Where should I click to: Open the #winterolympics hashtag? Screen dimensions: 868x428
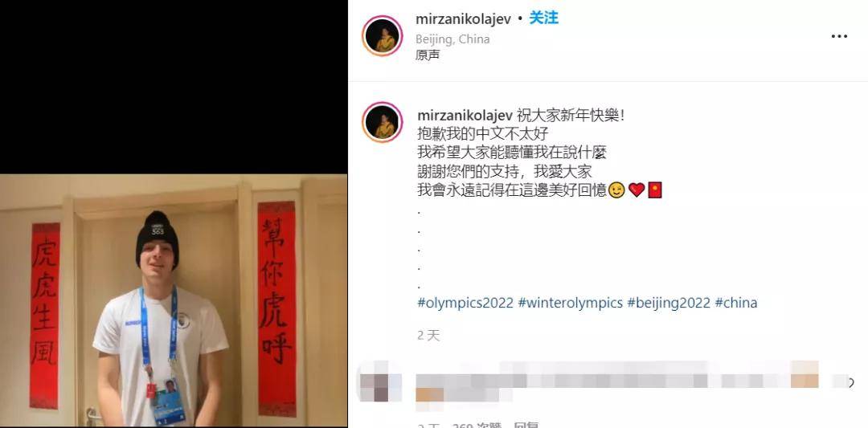570,303
